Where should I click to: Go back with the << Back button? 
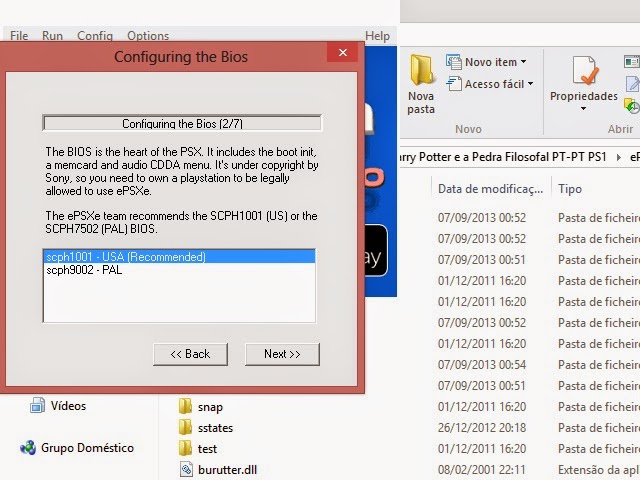pos(190,354)
